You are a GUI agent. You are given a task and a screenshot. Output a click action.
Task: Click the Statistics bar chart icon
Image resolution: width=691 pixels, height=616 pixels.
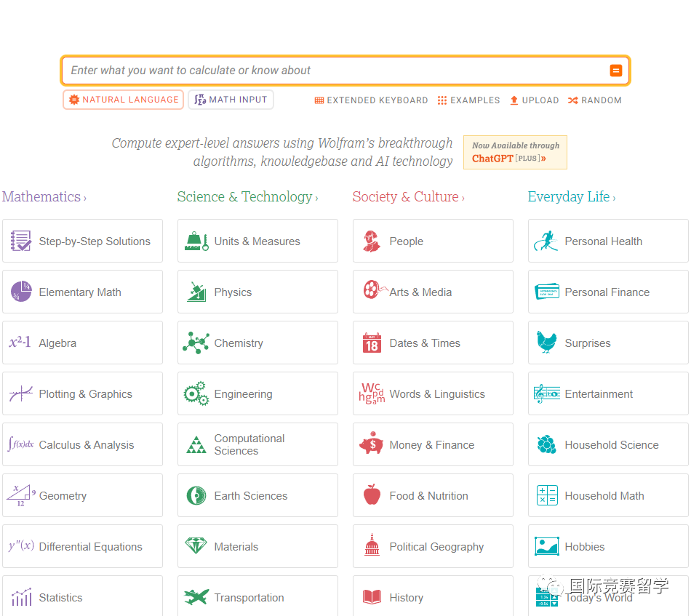click(21, 597)
